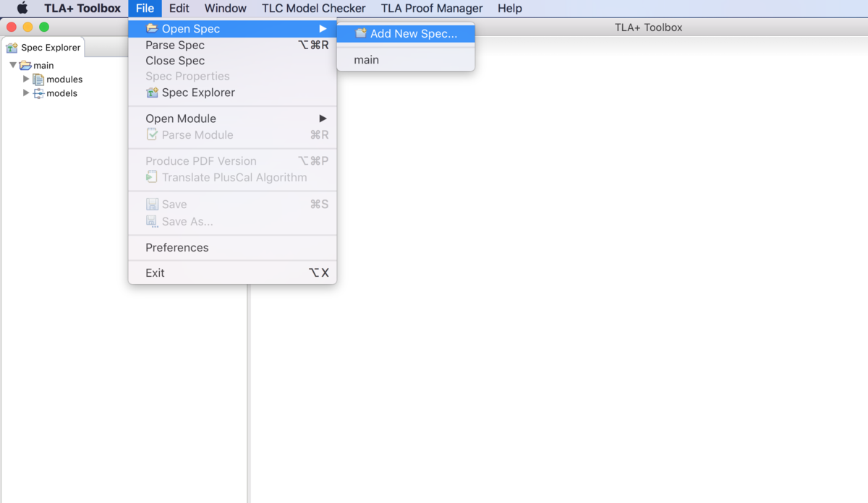
Task: Expand the models tree node
Action: coord(27,93)
